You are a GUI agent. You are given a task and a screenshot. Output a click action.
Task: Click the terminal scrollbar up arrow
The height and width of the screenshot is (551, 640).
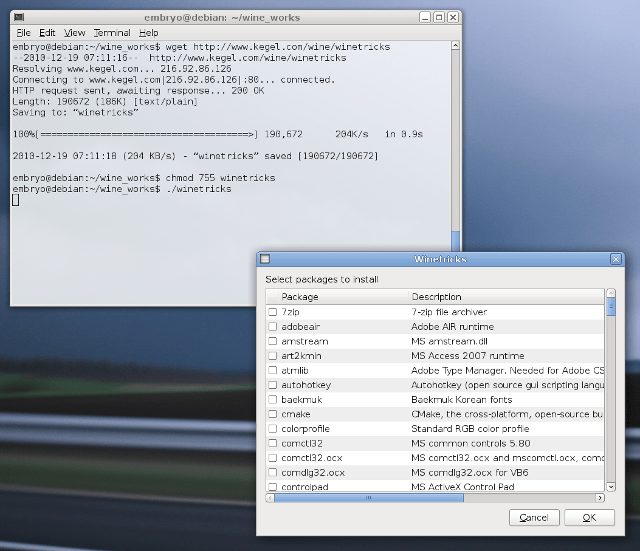click(x=456, y=45)
